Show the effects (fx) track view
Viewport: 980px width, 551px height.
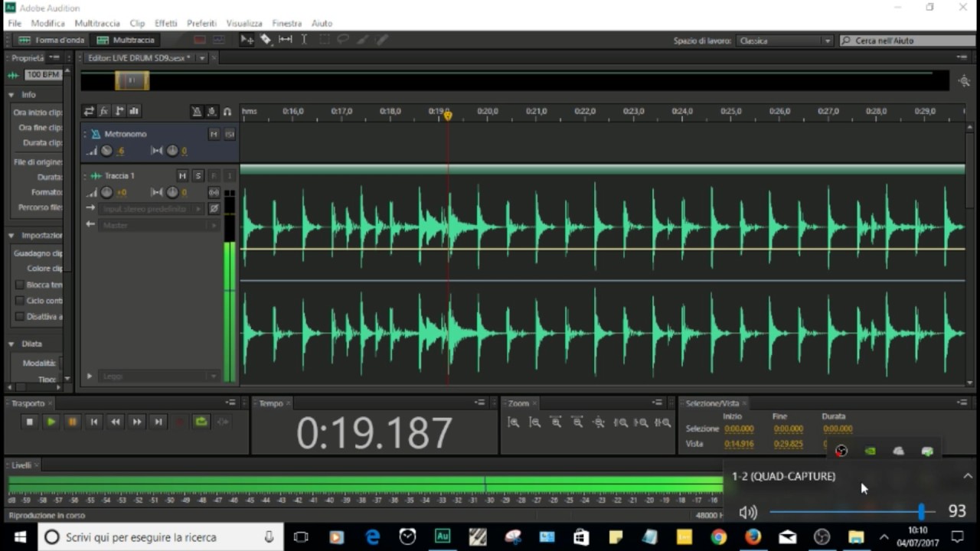coord(104,112)
